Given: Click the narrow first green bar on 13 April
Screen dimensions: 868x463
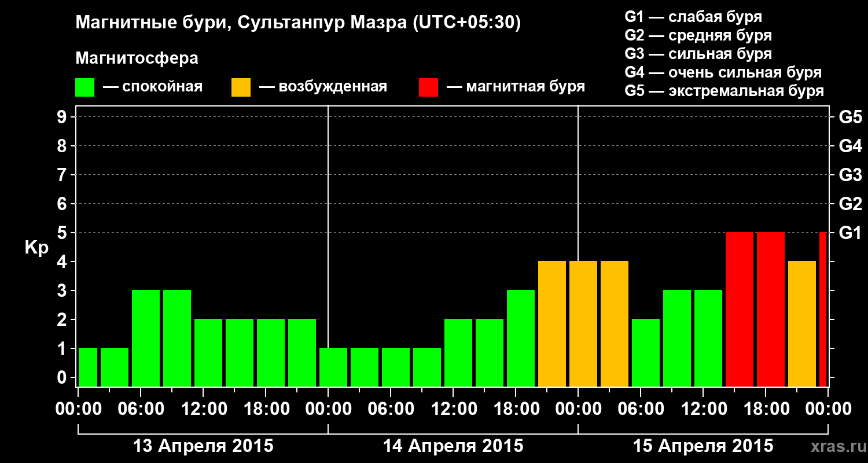Looking at the screenshot, I should [x=88, y=367].
